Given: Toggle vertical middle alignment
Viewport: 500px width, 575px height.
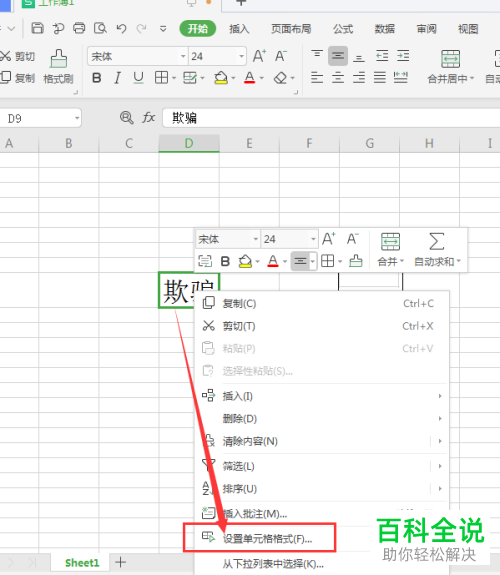Looking at the screenshot, I should click(338, 56).
